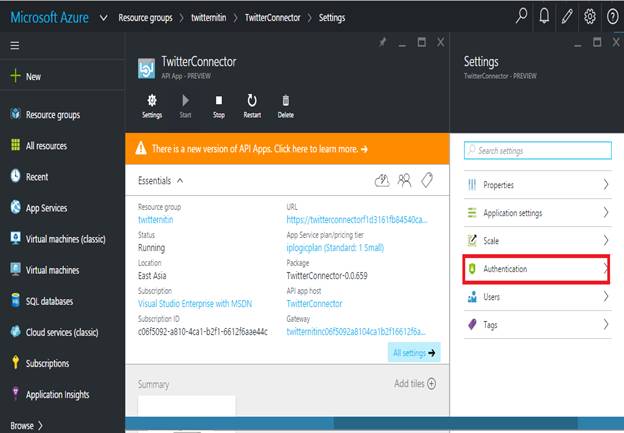Open the notifications bell in top bar

tap(544, 16)
